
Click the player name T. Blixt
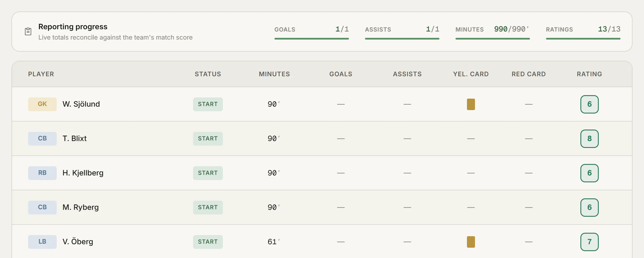point(74,138)
